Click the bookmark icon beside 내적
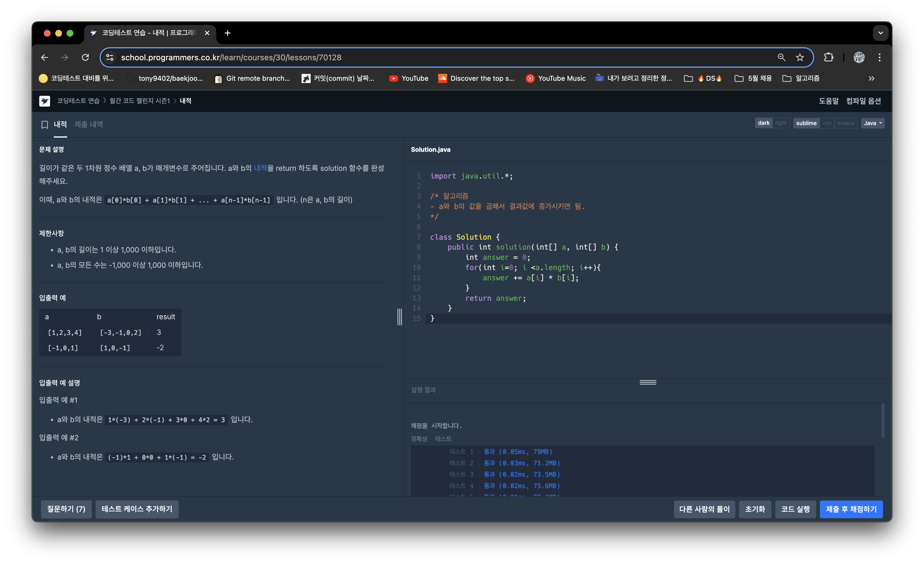The image size is (924, 564). pos(45,125)
